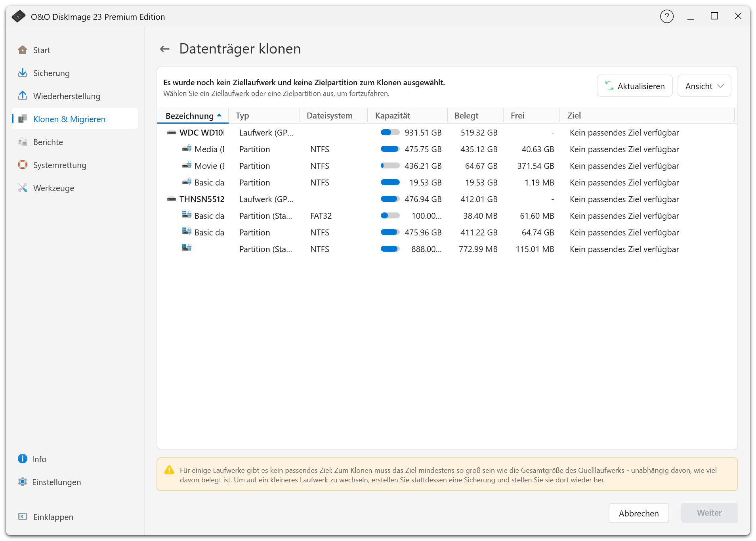
Task: Click the Weiter button
Action: tap(709, 513)
